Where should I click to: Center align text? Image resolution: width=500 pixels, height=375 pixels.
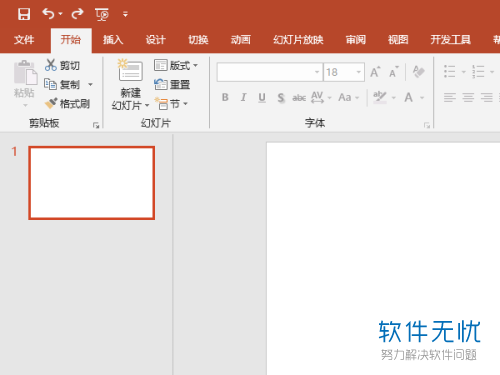[x=468, y=98]
